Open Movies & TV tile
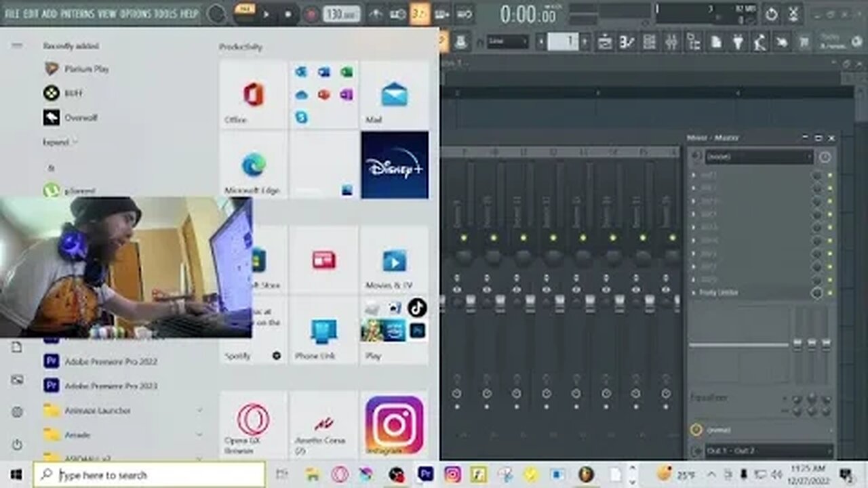This screenshot has height=488, width=868. [394, 260]
